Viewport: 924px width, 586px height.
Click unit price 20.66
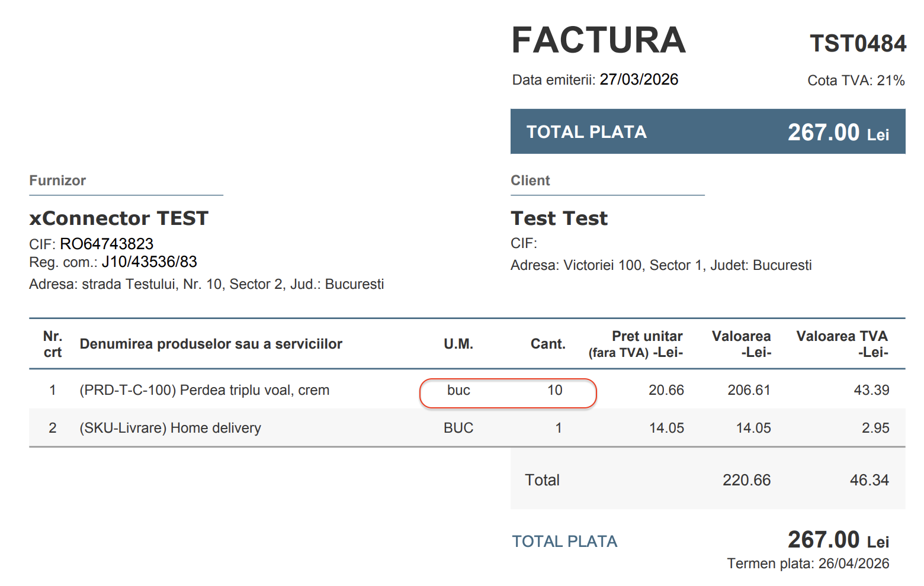point(666,390)
